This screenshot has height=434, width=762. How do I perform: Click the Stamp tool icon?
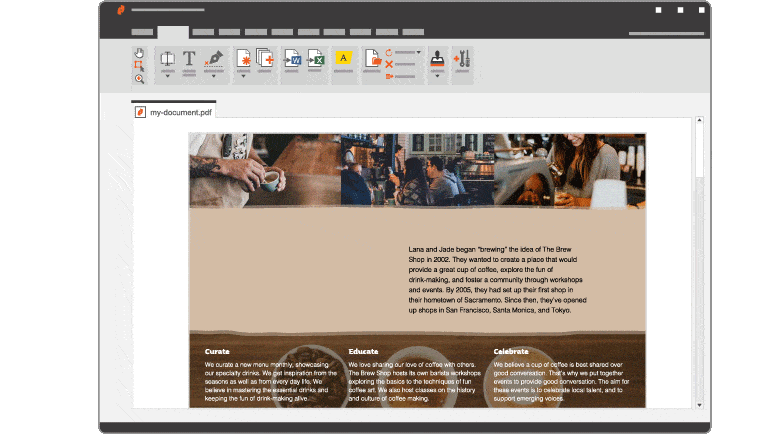(437, 58)
